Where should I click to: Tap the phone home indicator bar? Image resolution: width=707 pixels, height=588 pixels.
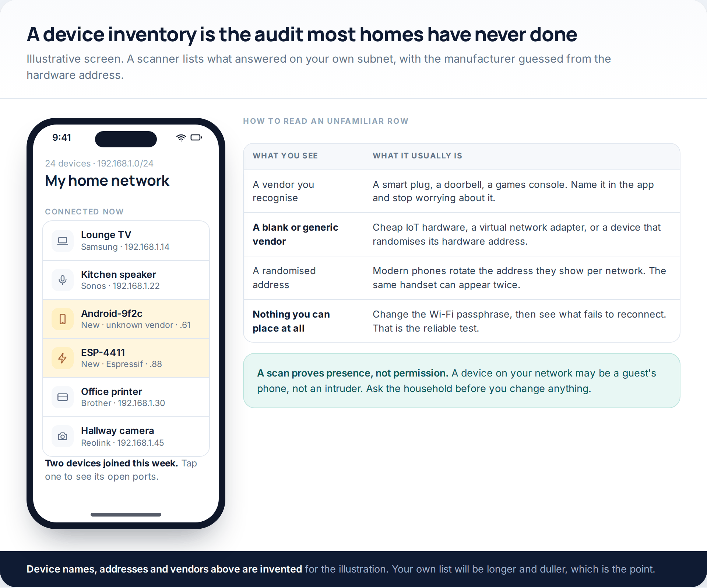click(126, 515)
